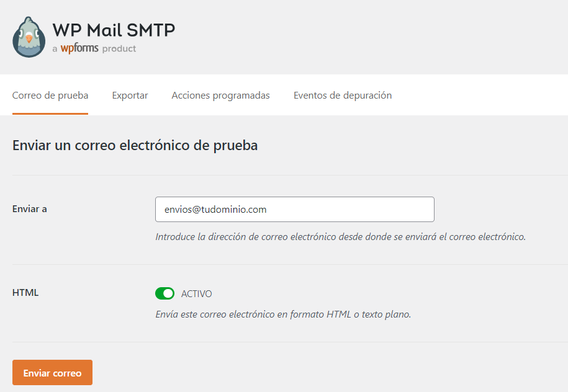Send the test email with Enviar correo
The height and width of the screenshot is (392, 568).
pos(53,372)
